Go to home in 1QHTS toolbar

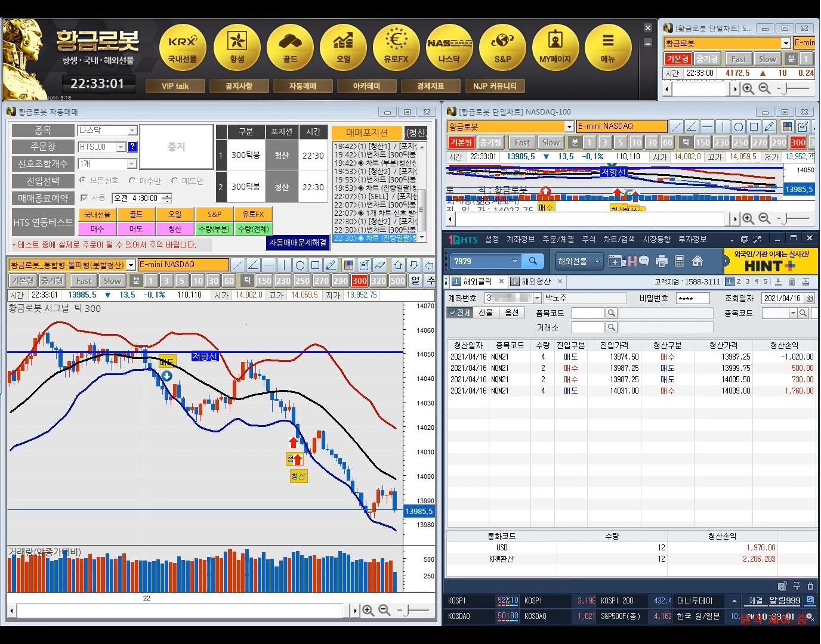tap(697, 261)
